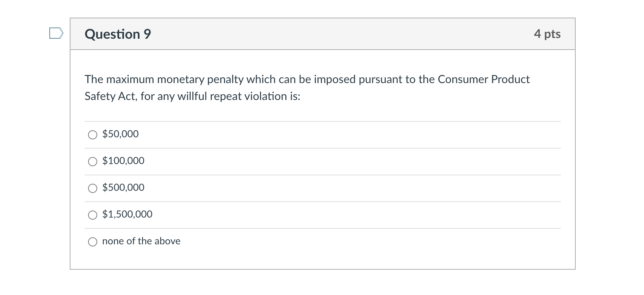Select the $50,000 radio button
This screenshot has height=295, width=644.
tap(93, 134)
